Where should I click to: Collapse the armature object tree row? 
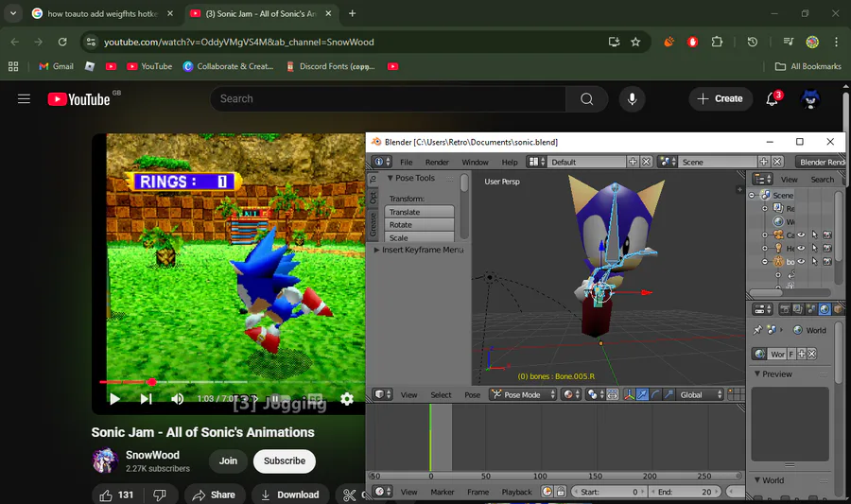tap(765, 262)
